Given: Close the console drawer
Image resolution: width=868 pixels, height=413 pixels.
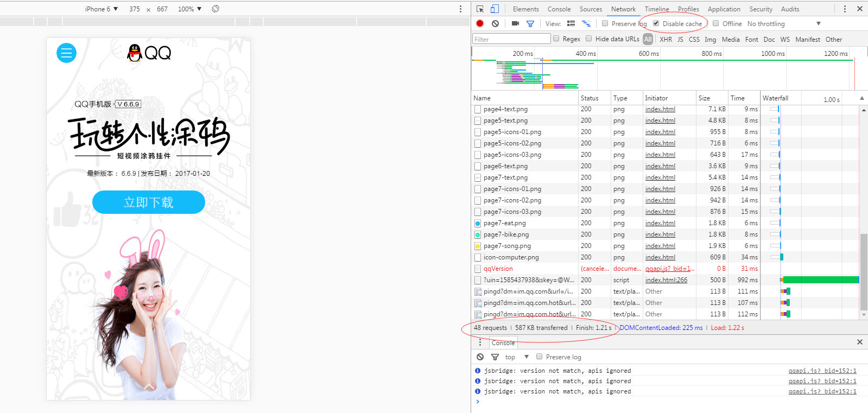Looking at the screenshot, I should pos(860,342).
